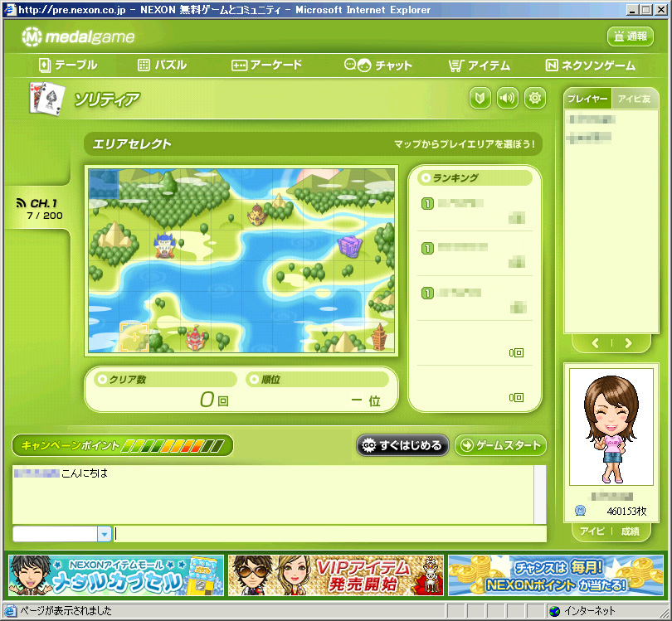Click the キャンペーンポイント gauge
The width and height of the screenshot is (672, 621).
click(x=123, y=445)
